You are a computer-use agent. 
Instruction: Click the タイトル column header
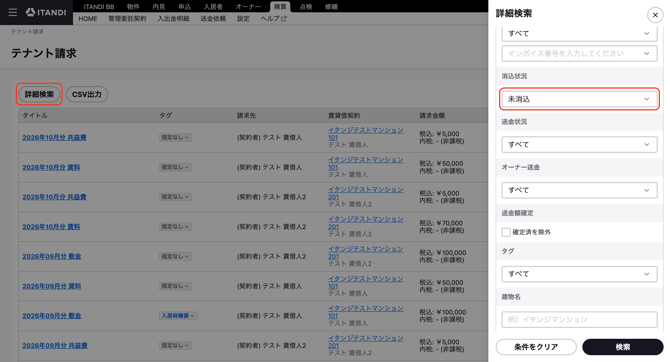tap(35, 115)
